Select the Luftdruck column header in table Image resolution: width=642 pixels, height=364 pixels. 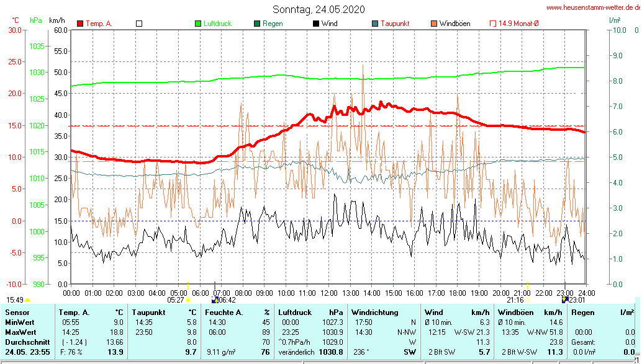[294, 313]
